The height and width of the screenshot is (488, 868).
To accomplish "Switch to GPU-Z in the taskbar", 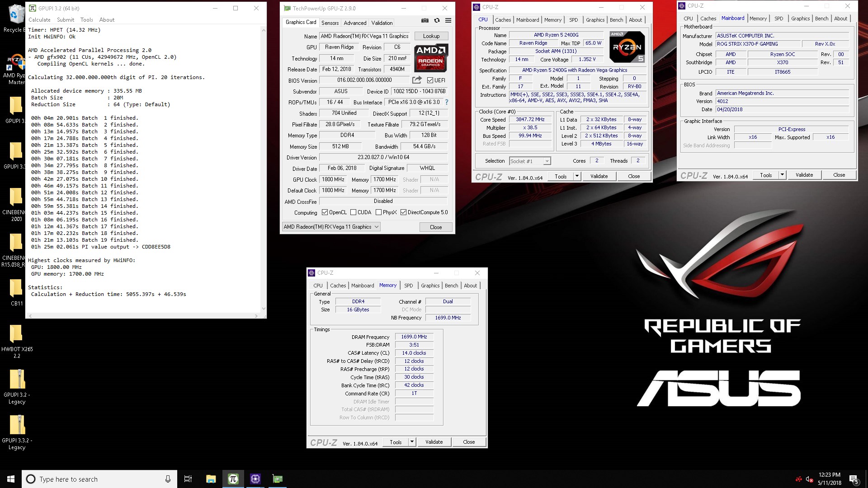I will pyautogui.click(x=277, y=479).
